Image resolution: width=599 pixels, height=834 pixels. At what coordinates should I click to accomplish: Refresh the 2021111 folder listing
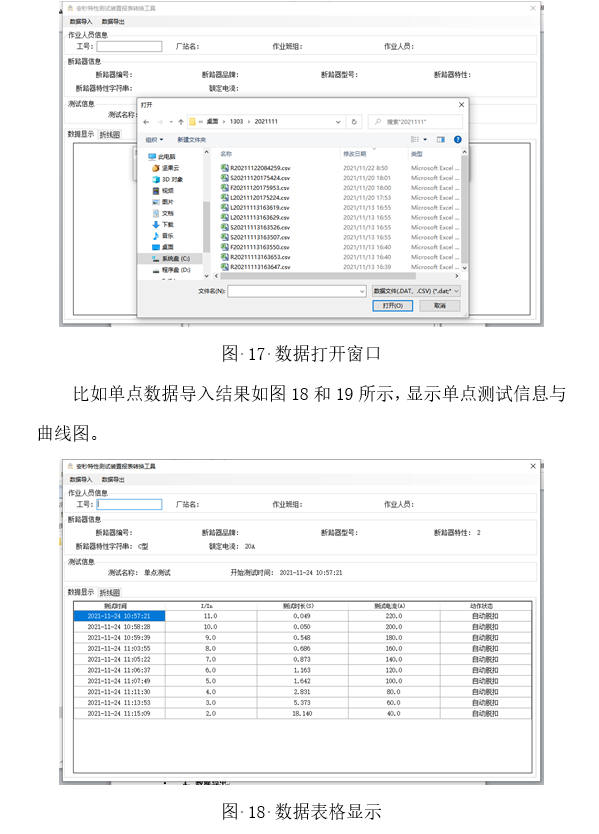354,122
